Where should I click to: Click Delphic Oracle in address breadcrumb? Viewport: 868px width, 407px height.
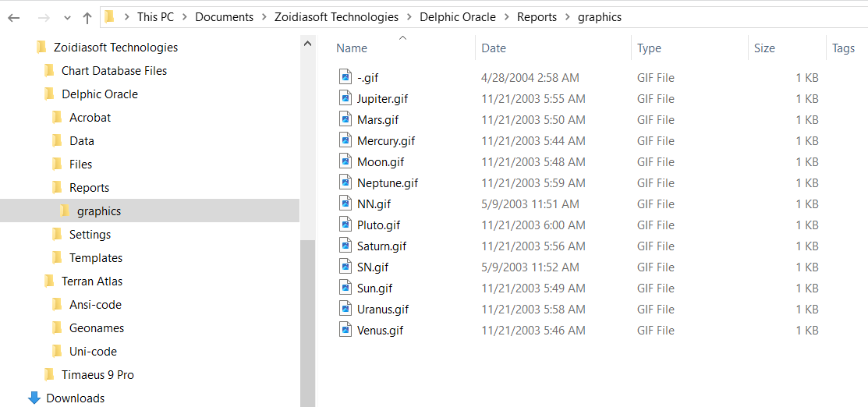pos(459,17)
